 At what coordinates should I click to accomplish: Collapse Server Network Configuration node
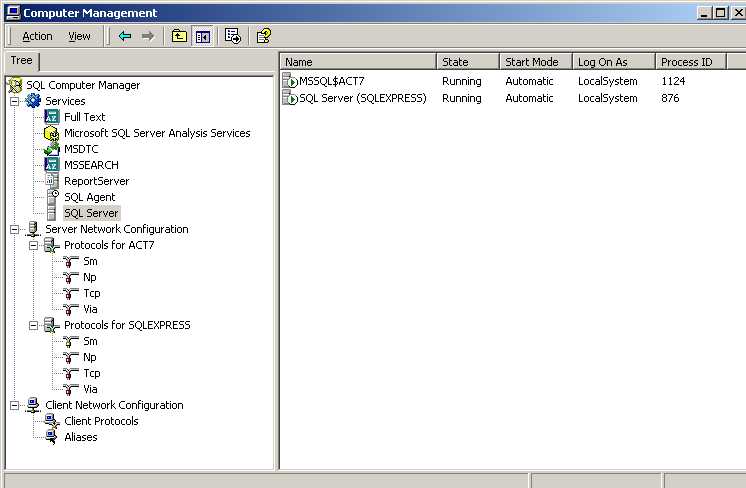point(15,230)
